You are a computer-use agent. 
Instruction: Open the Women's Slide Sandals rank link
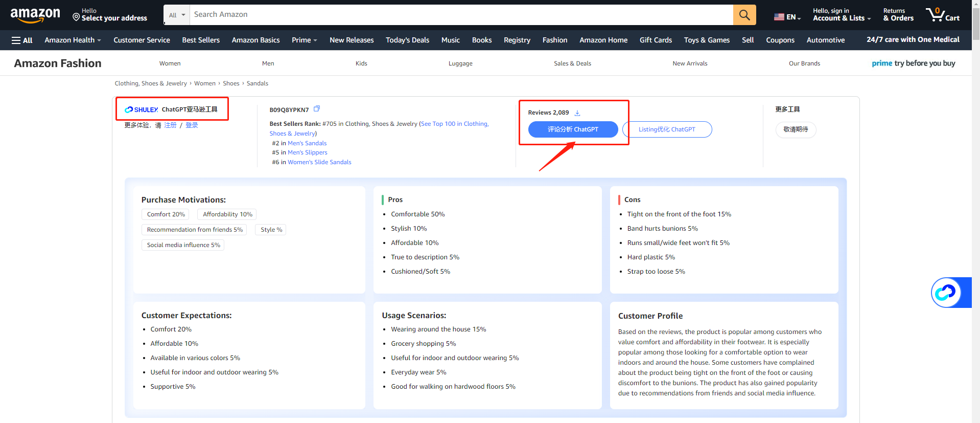coord(319,162)
